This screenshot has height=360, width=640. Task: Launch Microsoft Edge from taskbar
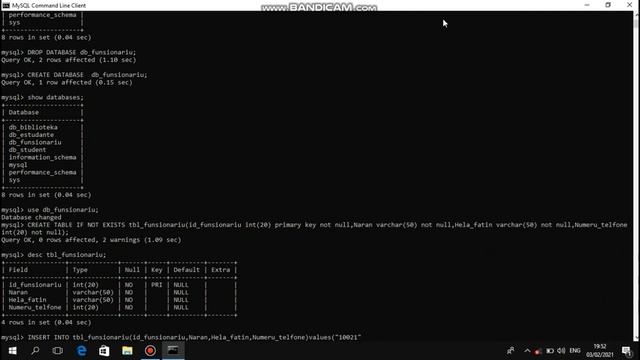[x=82, y=351]
